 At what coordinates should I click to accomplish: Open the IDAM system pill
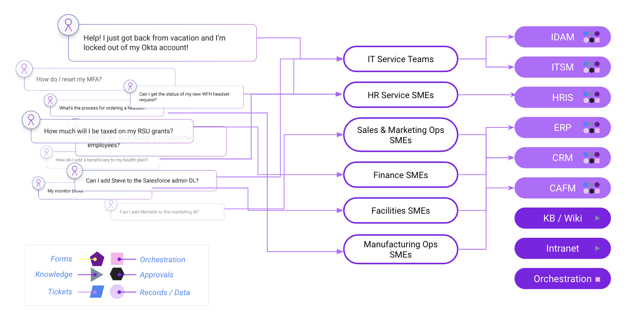pos(562,37)
